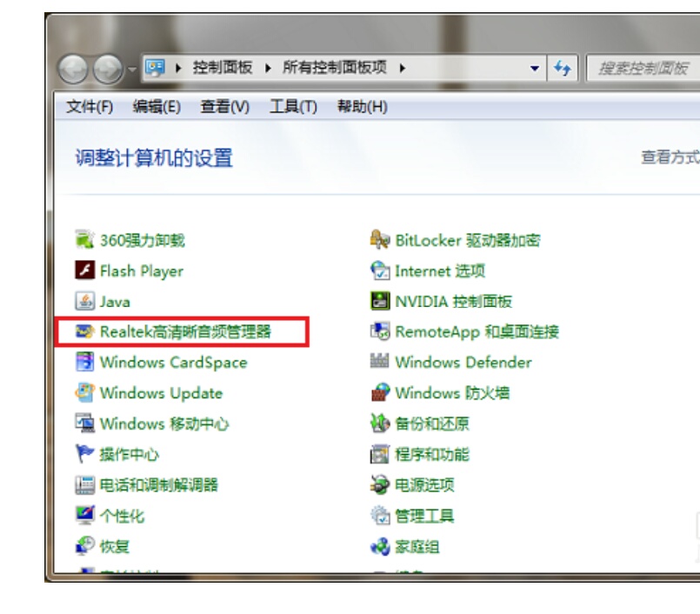Focus the 搜索控制面板 search field
The image size is (700, 614).
[643, 69]
